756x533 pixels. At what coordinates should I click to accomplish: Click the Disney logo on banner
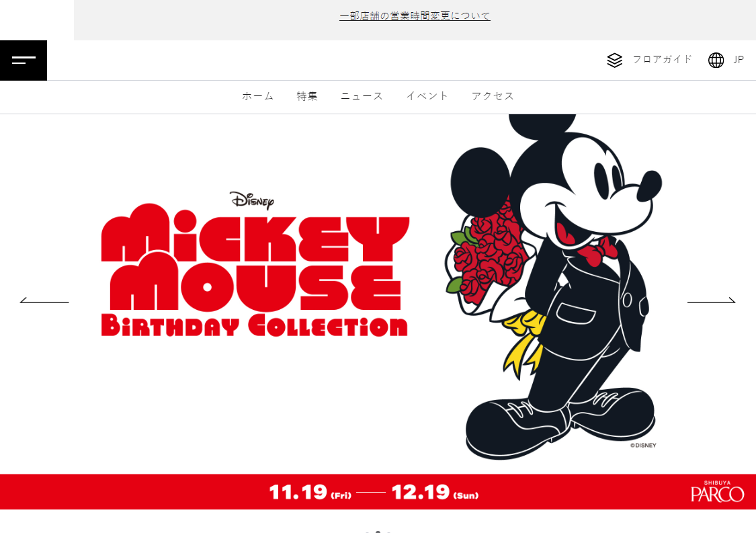[x=252, y=200]
